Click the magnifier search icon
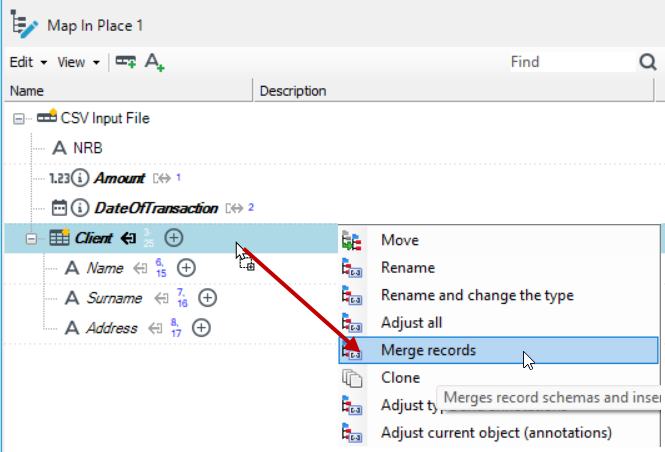Image resolution: width=665 pixels, height=452 pixels. (x=648, y=62)
